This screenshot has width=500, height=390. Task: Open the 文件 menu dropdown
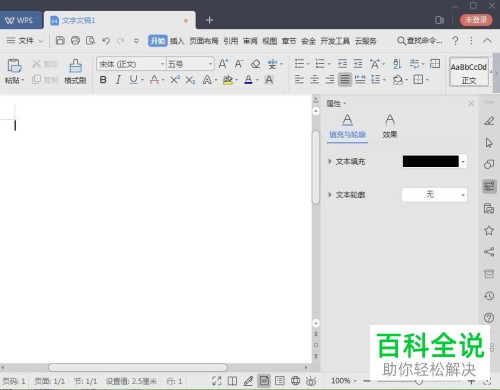(x=25, y=41)
